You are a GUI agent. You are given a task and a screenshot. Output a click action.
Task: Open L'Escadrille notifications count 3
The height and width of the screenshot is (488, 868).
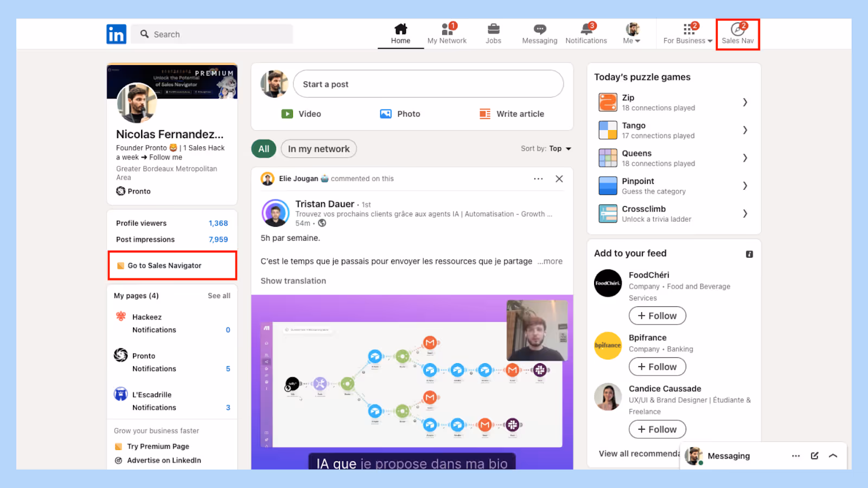(228, 408)
